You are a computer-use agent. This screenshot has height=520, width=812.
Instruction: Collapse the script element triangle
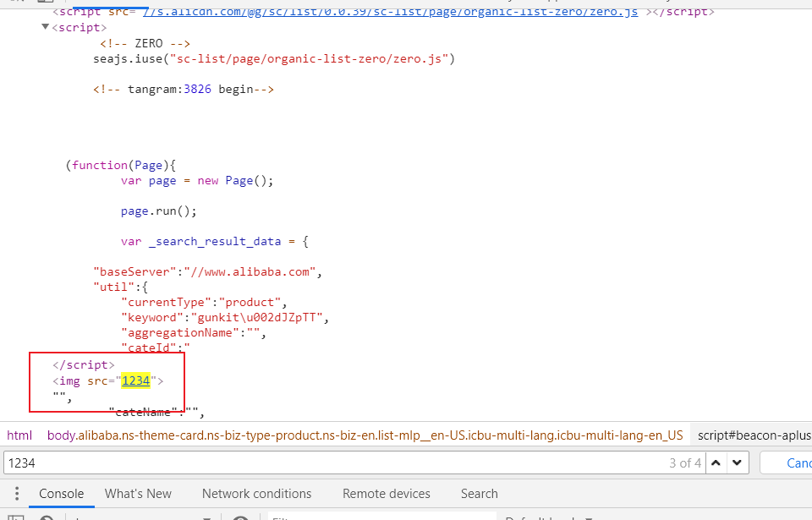45,27
